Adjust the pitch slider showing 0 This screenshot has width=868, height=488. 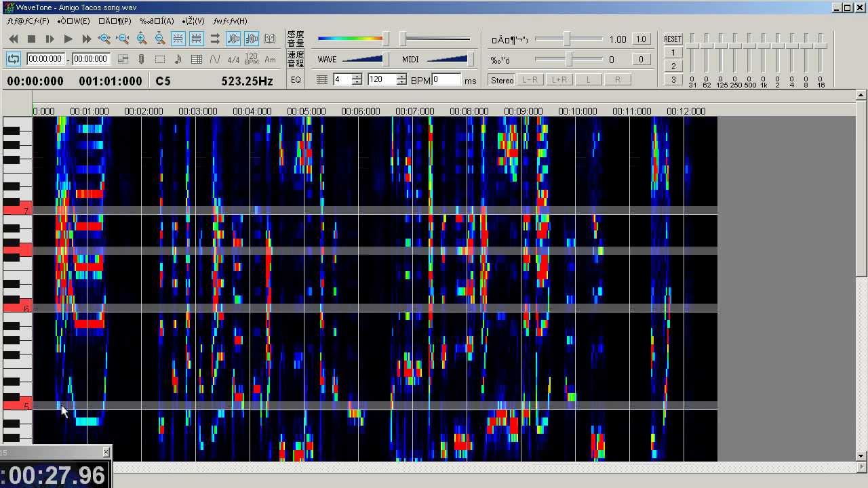pyautogui.click(x=568, y=60)
